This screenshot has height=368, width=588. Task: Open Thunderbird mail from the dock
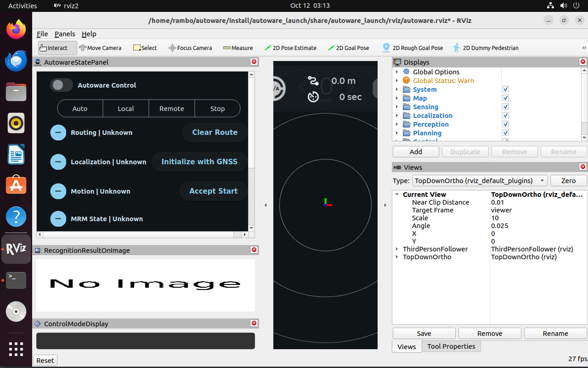click(16, 61)
